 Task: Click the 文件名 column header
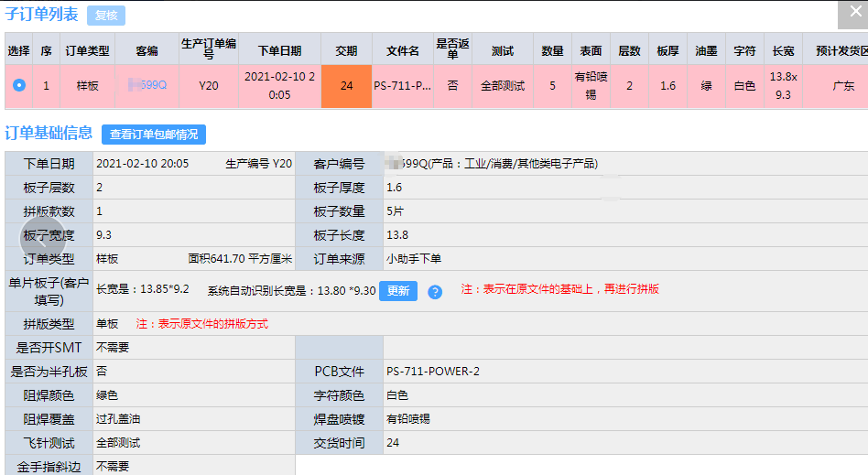point(403,50)
